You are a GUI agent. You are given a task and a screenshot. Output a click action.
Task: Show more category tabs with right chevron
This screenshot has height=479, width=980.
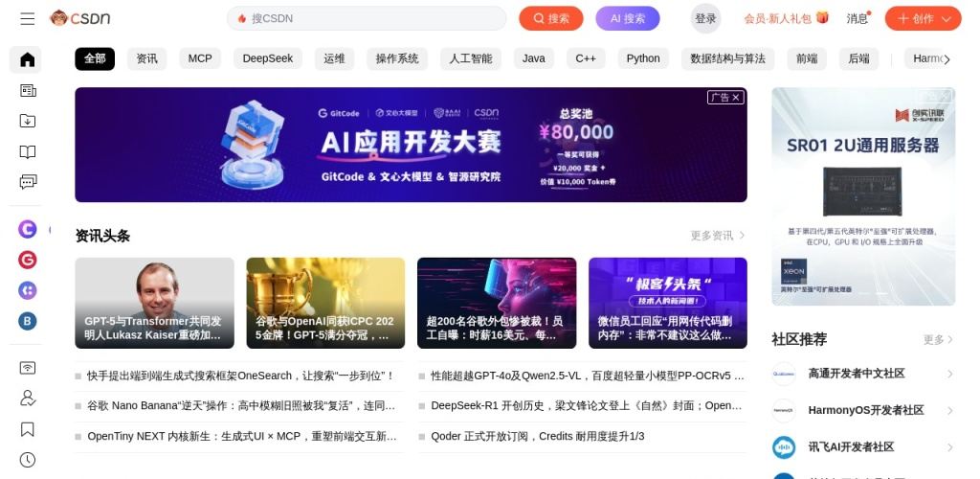(947, 59)
